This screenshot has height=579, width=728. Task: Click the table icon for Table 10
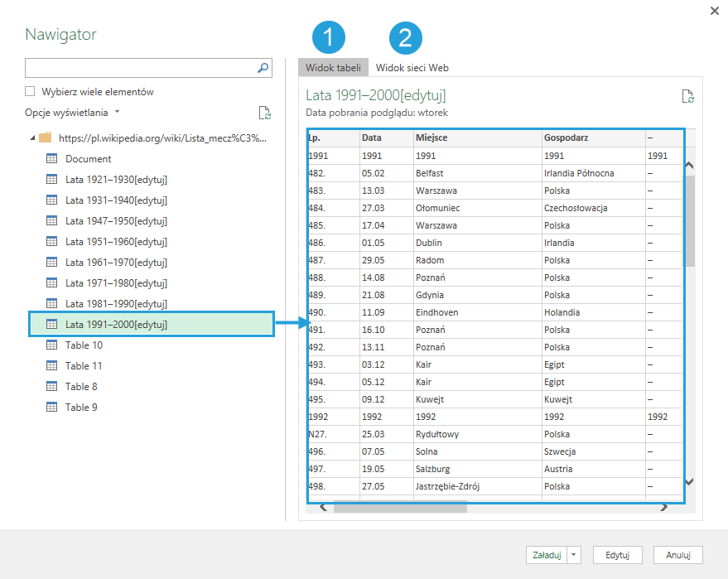tap(51, 345)
